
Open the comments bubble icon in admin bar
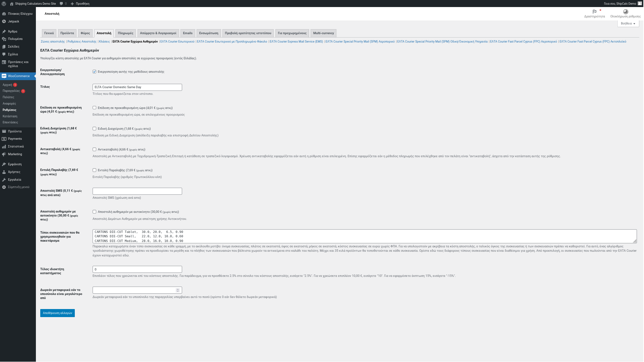[61, 4]
